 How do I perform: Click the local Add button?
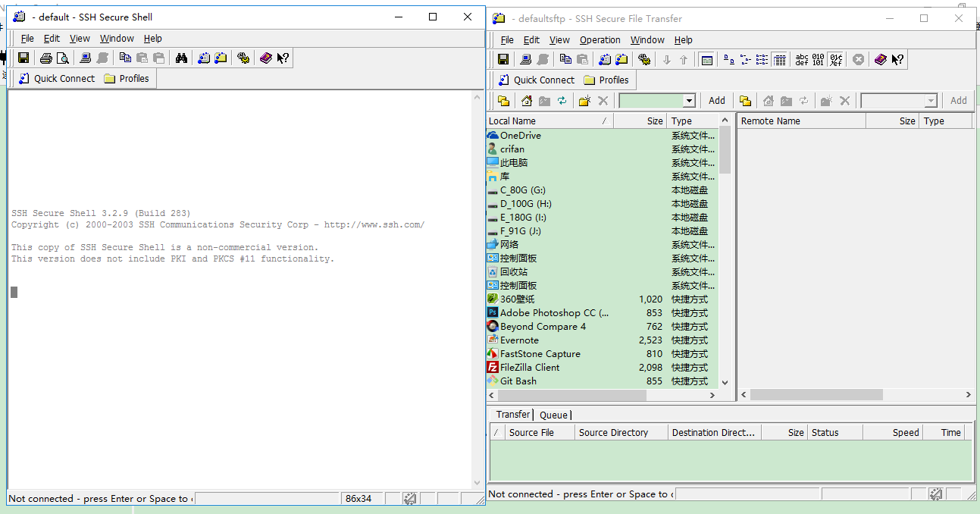click(x=717, y=100)
